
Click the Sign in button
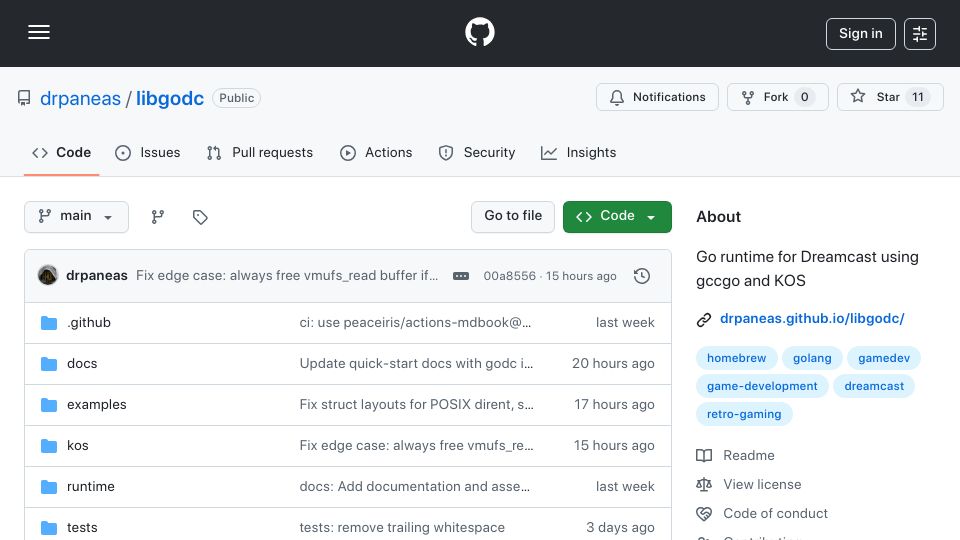[860, 34]
